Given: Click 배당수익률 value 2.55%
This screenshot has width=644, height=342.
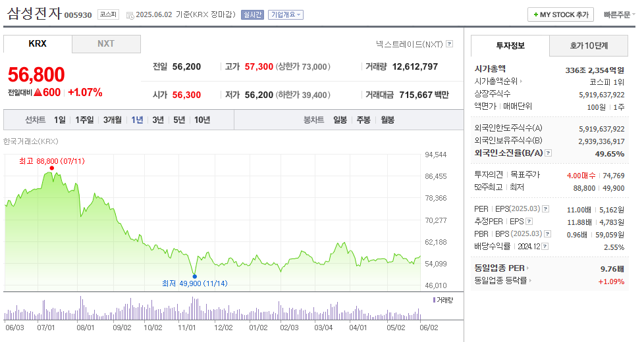Looking at the screenshot, I should click(x=614, y=247).
